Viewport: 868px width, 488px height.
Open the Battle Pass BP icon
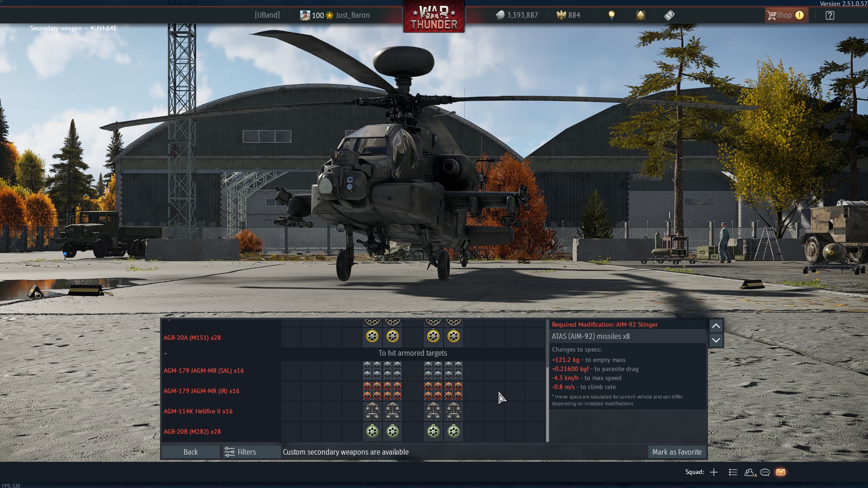tap(670, 15)
